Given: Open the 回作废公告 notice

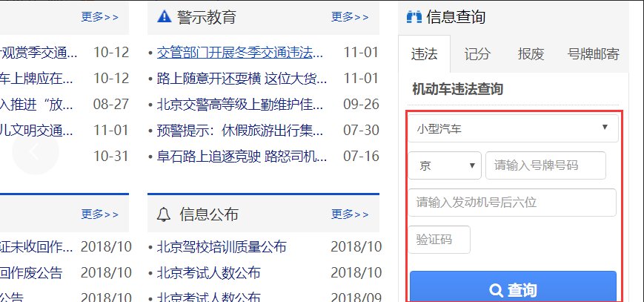Looking at the screenshot, I should (31, 273).
